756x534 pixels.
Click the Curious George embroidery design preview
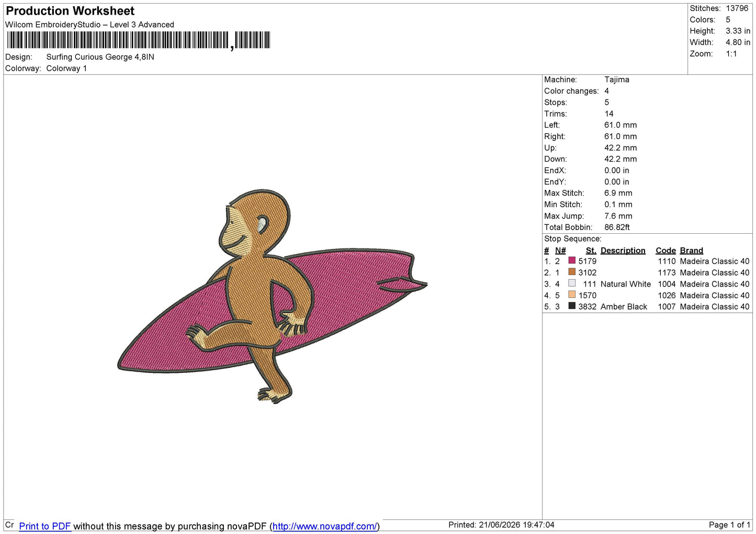pos(272,297)
